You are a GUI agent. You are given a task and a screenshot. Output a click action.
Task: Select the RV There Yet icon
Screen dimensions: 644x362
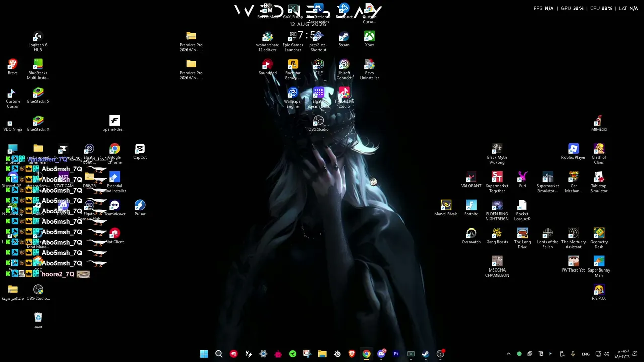pyautogui.click(x=573, y=264)
